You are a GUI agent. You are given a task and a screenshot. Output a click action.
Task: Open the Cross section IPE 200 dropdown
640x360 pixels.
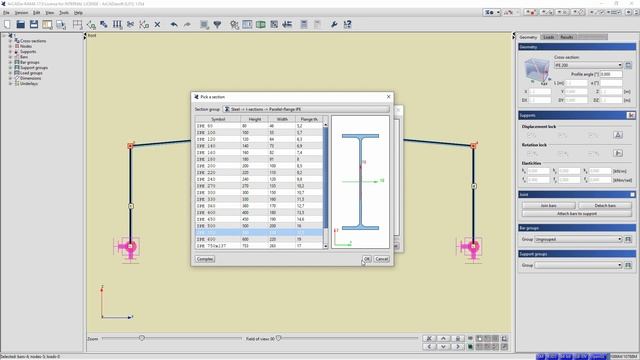[x=588, y=65]
